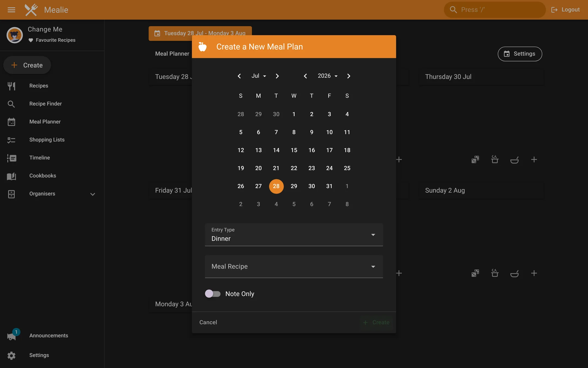Image resolution: width=588 pixels, height=368 pixels.
Task: Click the Logout button
Action: click(565, 10)
